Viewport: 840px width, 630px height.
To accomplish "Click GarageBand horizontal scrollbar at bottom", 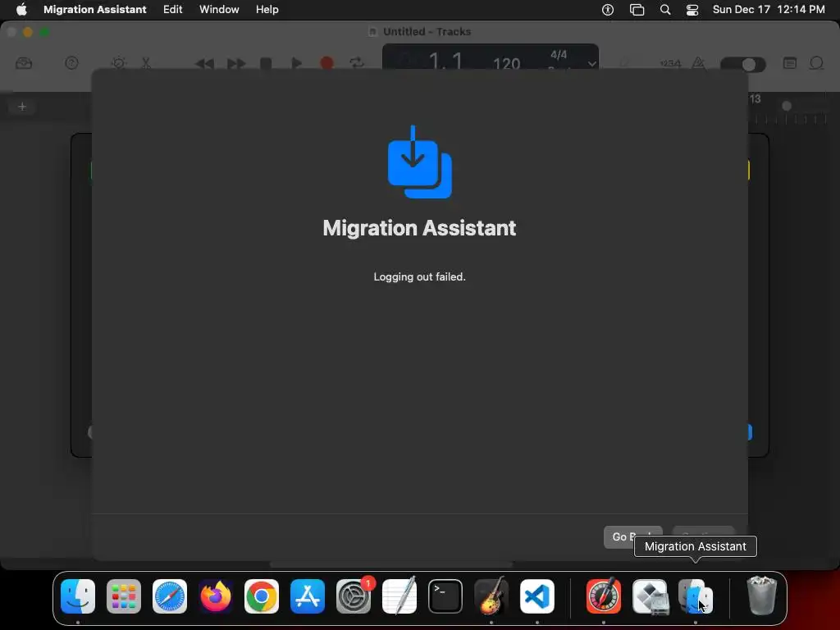I will [391, 564].
